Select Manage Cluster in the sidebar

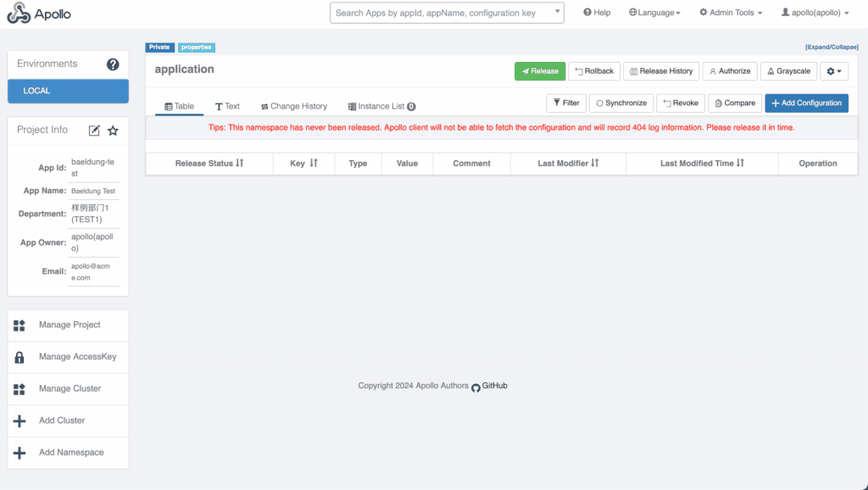point(68,388)
